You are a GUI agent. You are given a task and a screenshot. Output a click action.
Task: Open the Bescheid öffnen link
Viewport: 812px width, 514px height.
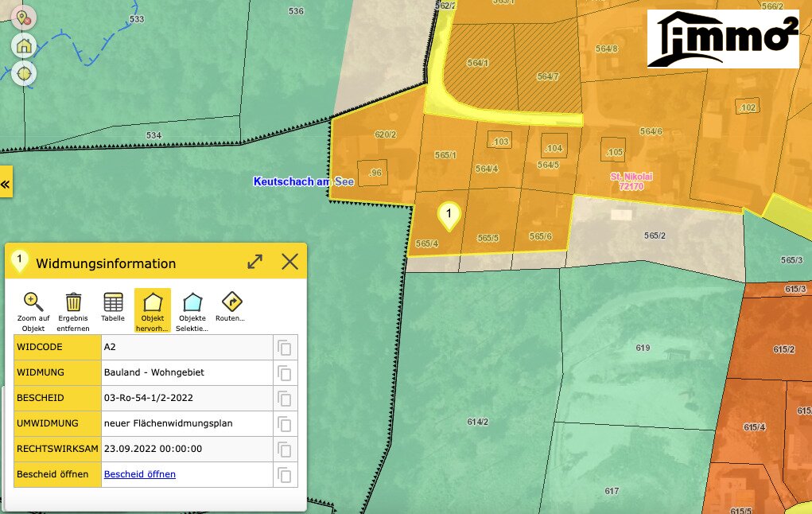coord(140,474)
